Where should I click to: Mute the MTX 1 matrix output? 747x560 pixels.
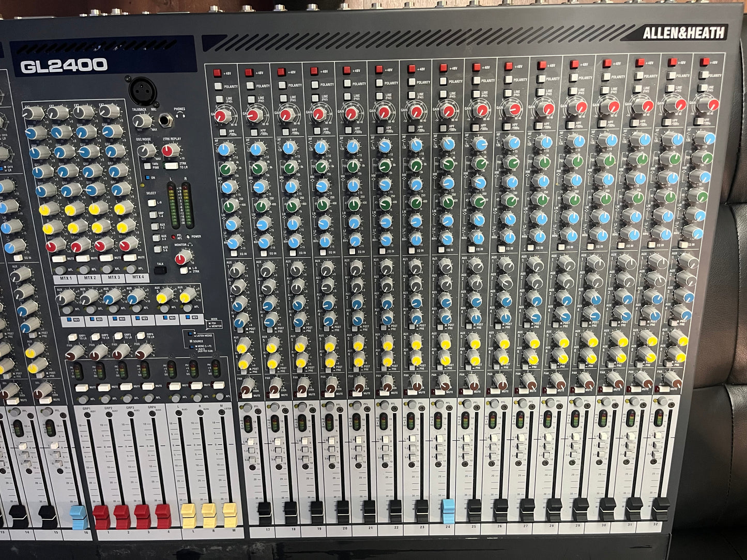coord(59,258)
